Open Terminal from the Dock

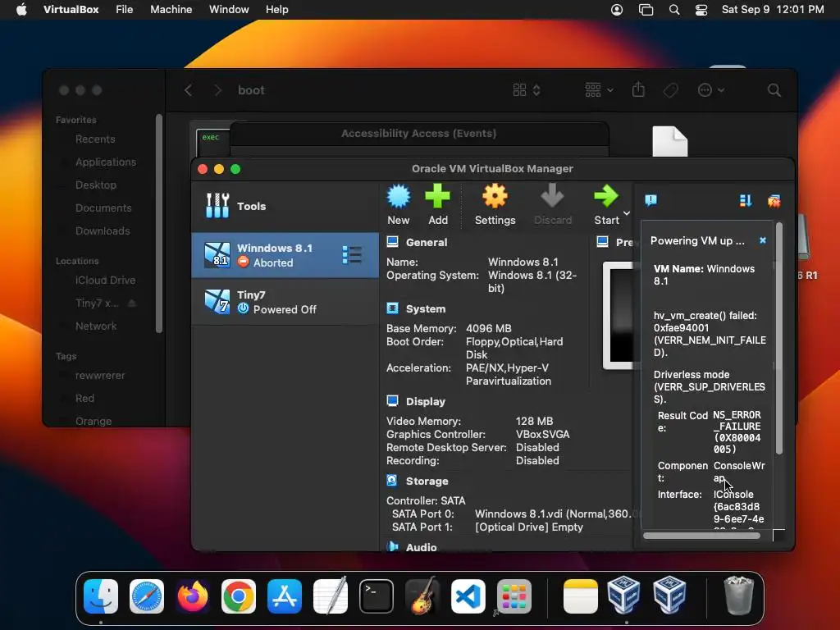[376, 596]
